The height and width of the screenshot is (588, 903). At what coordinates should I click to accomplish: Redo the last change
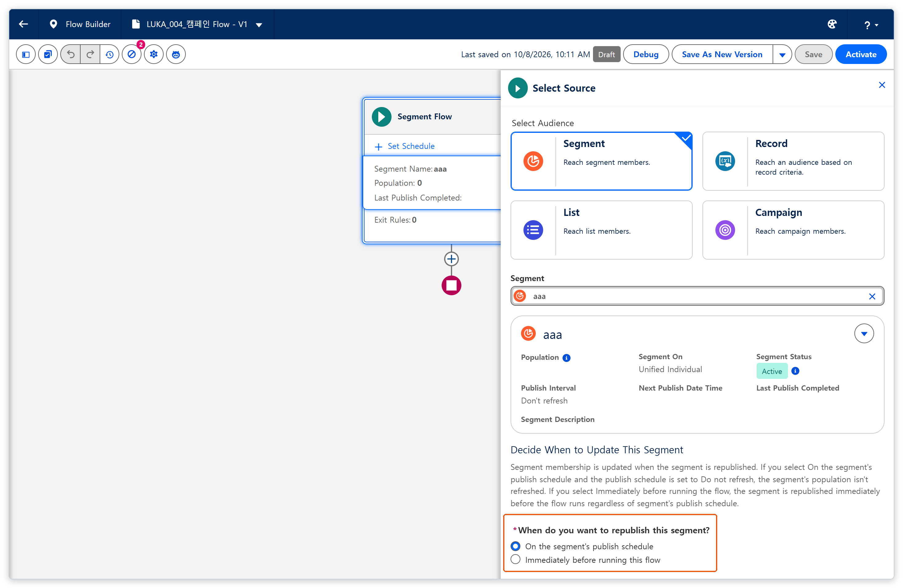tap(90, 54)
